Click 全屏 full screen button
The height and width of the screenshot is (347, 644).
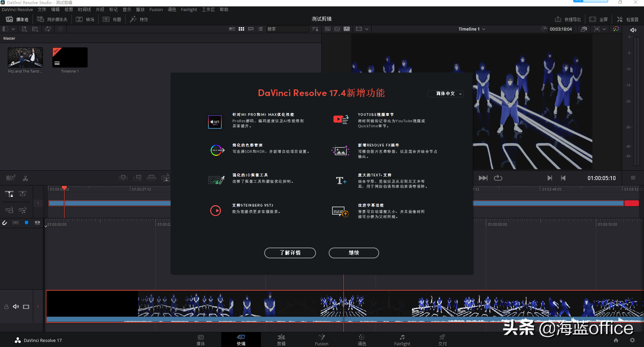(x=599, y=19)
